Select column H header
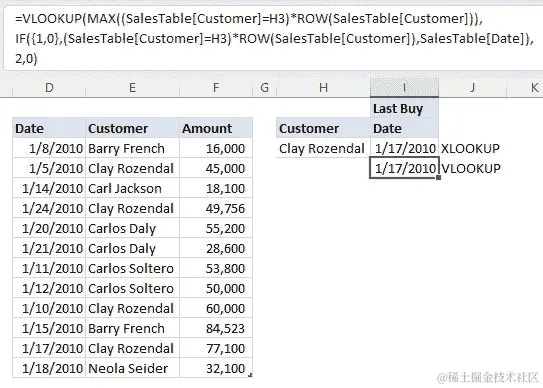The height and width of the screenshot is (388, 543). [x=323, y=88]
